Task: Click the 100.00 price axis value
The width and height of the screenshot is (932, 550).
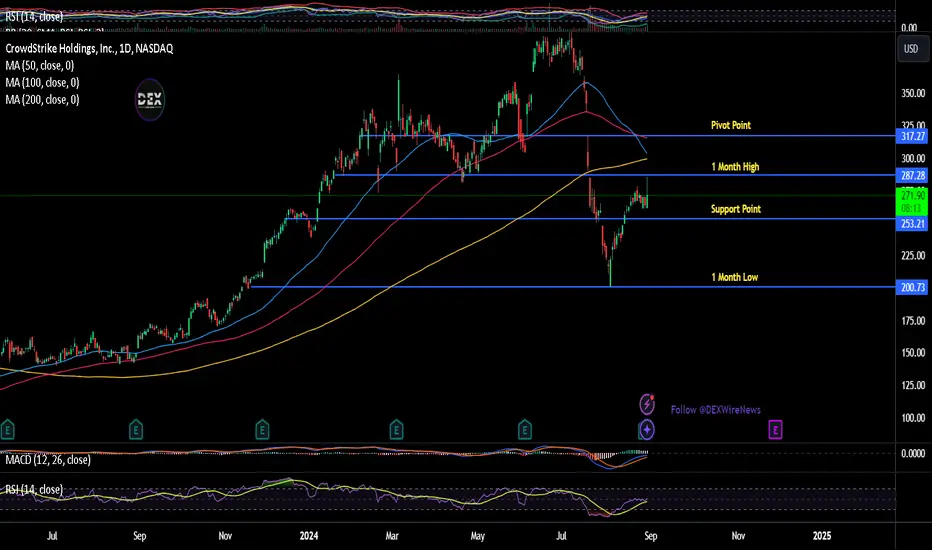Action: [x=913, y=418]
